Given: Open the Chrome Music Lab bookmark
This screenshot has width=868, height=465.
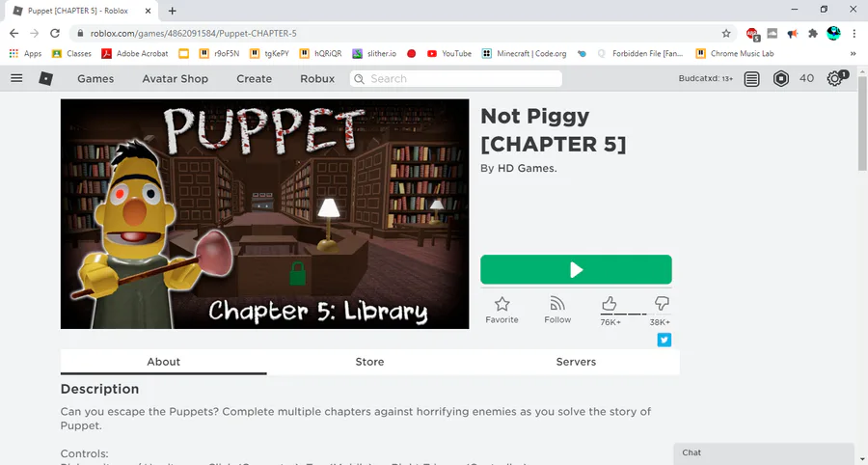Looking at the screenshot, I should tap(735, 54).
